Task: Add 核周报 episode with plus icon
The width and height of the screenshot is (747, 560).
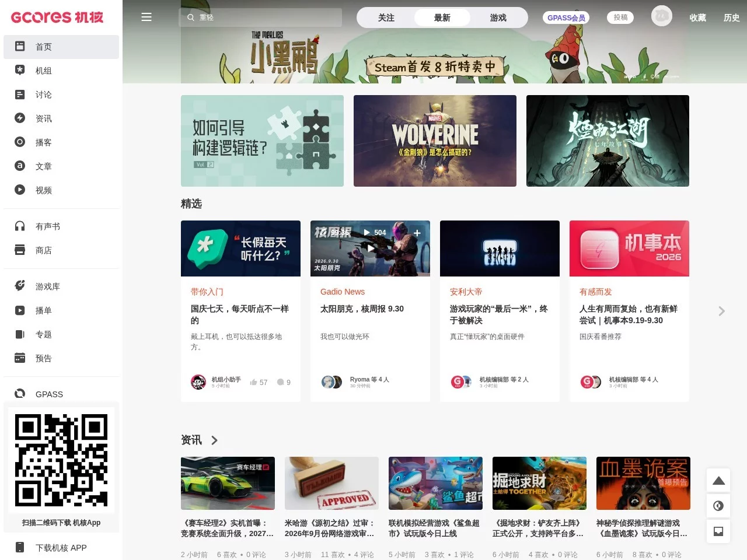Action: (x=417, y=233)
